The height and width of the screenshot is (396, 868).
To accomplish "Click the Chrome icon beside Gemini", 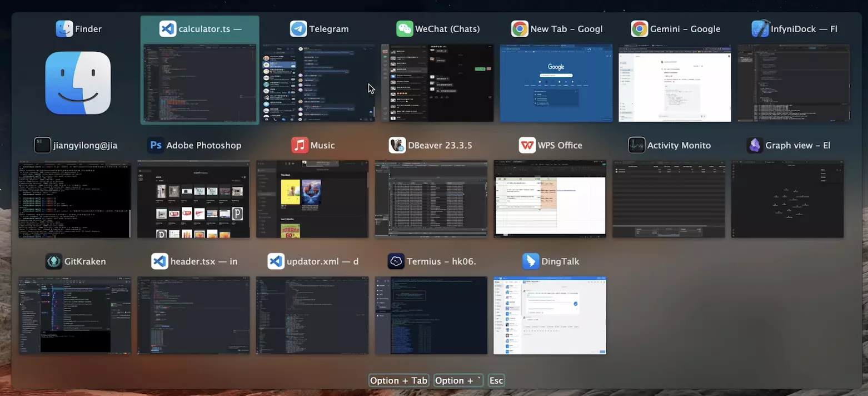I will pos(640,29).
